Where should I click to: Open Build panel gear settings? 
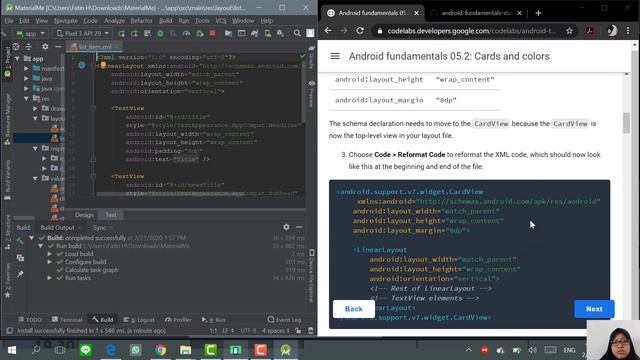tap(286, 227)
